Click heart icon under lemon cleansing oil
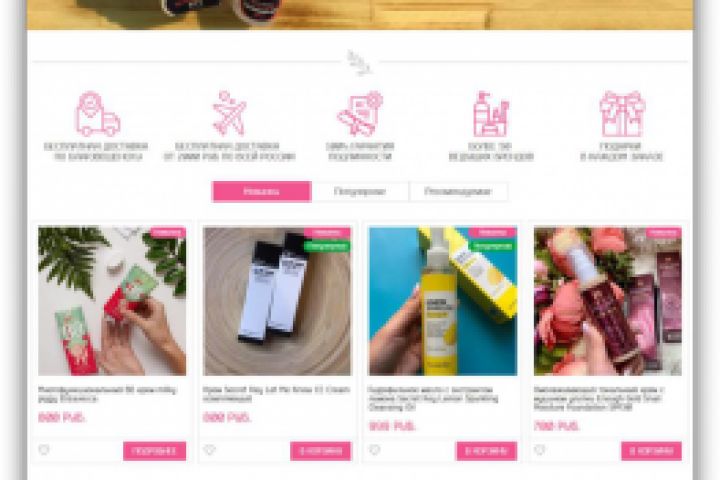 point(375,450)
